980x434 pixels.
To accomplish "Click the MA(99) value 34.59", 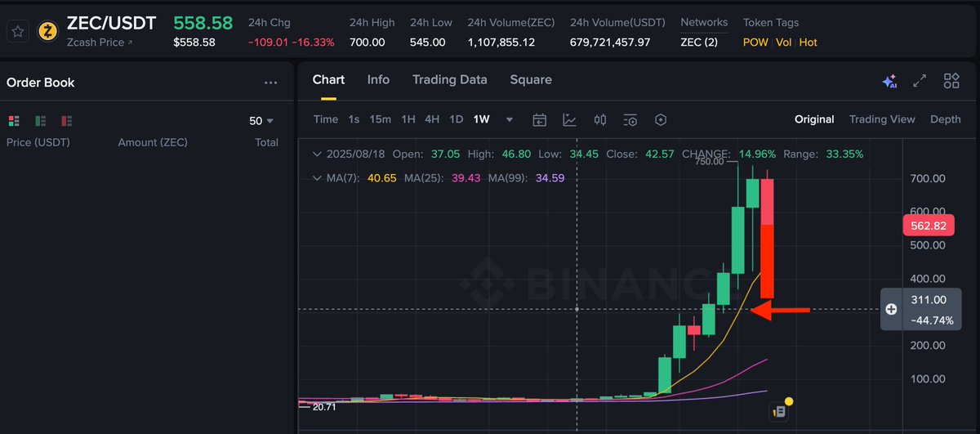I will [550, 177].
